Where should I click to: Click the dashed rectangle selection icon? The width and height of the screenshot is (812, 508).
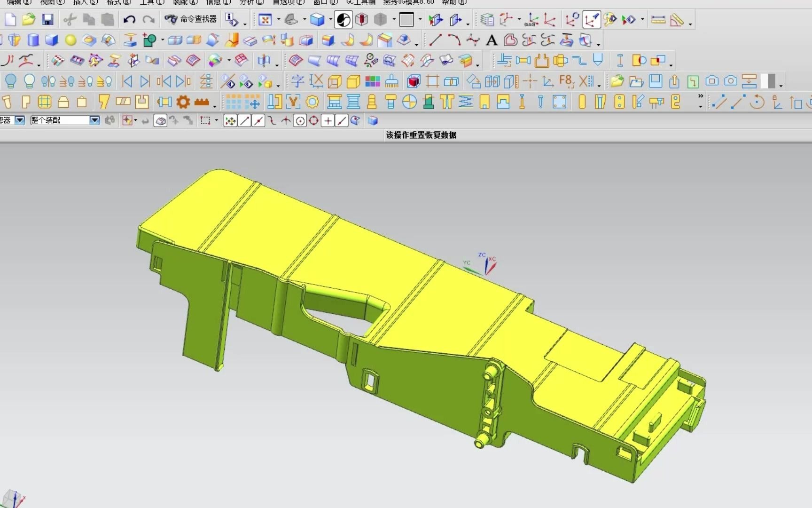(205, 121)
